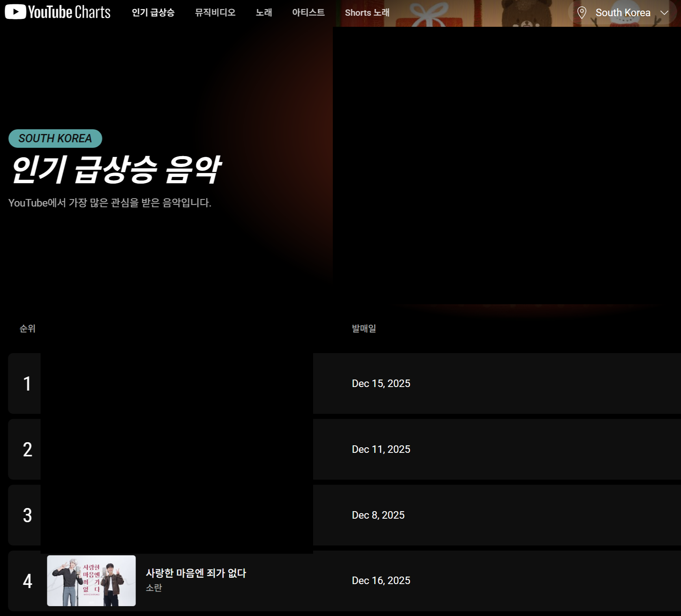Go to the 노래 tab
681x616 pixels.
tap(263, 13)
